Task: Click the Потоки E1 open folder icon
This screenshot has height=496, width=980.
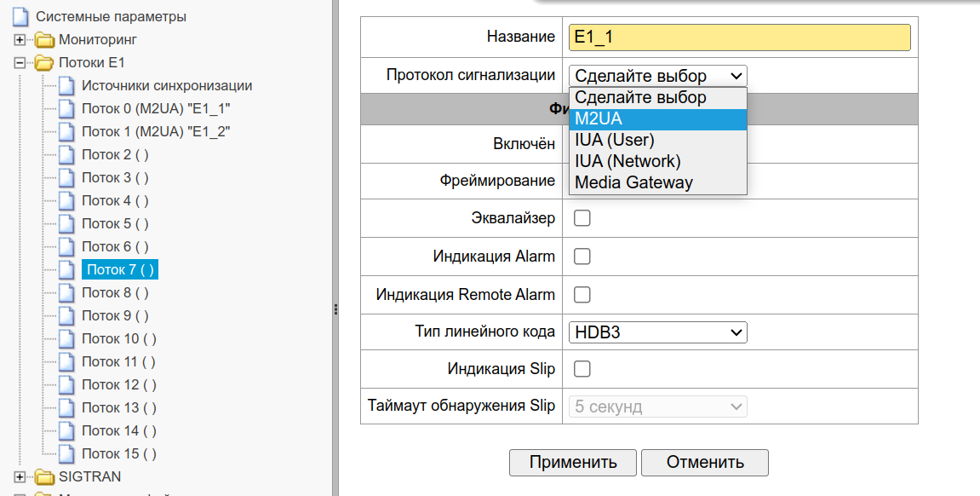Action: pos(44,63)
